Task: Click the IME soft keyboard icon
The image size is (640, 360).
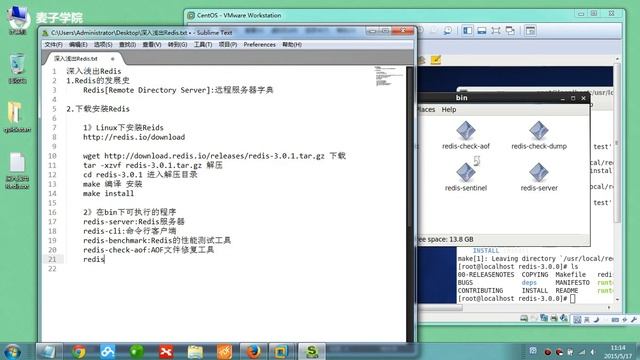Action: [615, 320]
